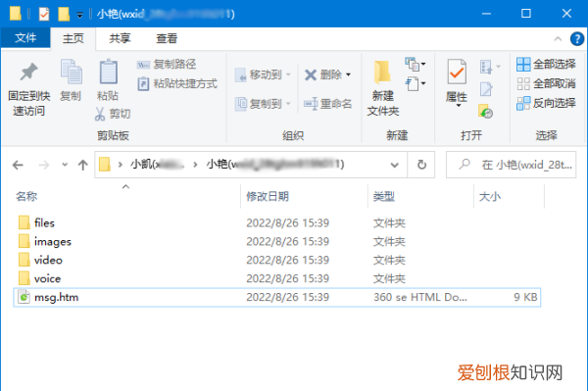Click the 小凯 breadcrumb in the address bar
Viewport: 588px width, 391px height.
tap(157, 165)
